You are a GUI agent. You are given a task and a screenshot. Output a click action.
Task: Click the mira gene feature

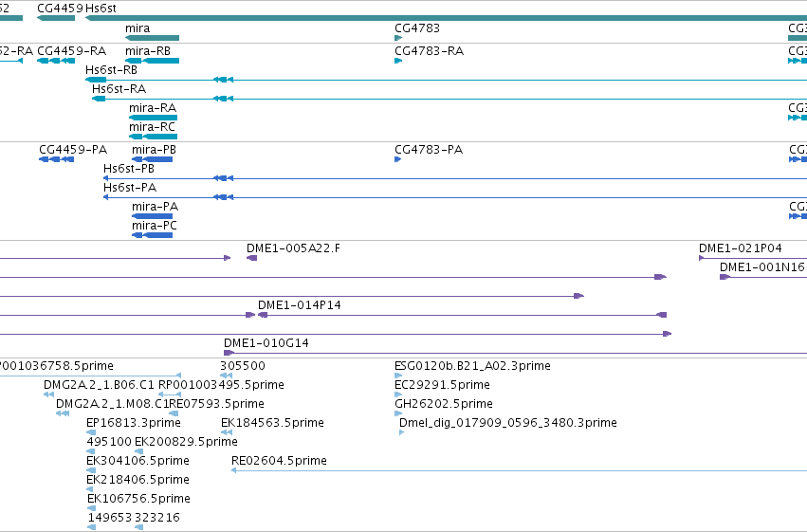153,38
